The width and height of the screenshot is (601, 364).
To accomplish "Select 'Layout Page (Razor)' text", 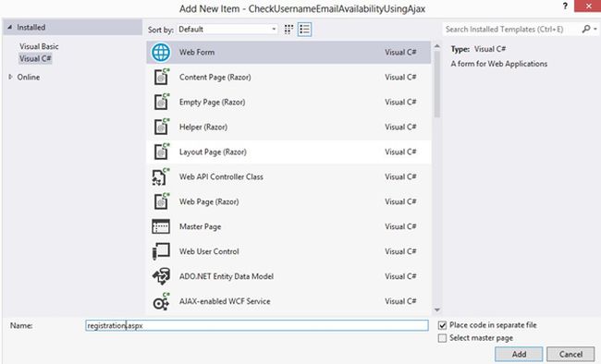I will [213, 152].
